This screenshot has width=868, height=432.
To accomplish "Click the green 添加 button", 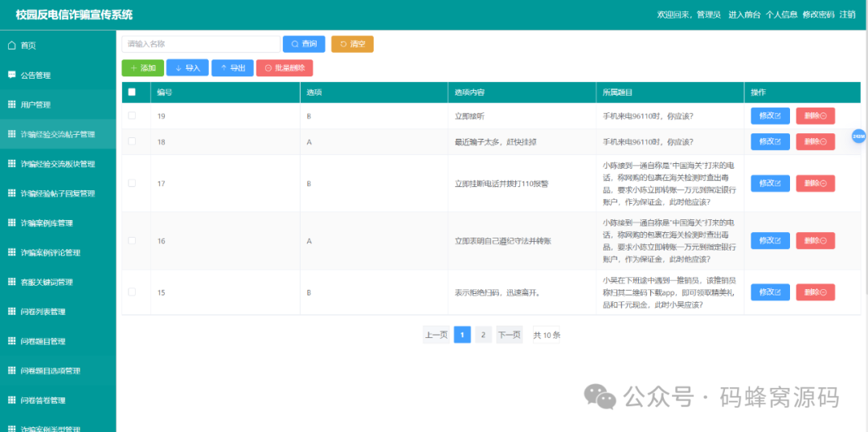I will 143,68.
